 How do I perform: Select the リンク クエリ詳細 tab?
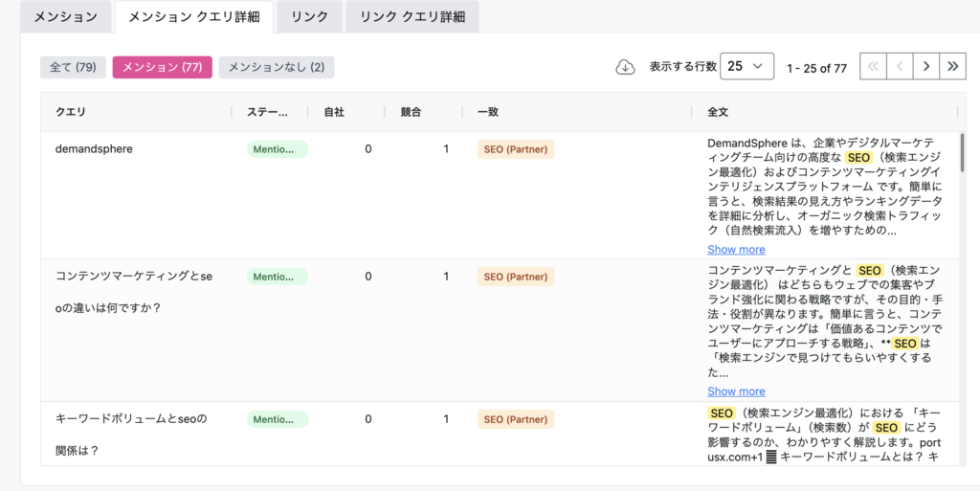click(x=412, y=16)
